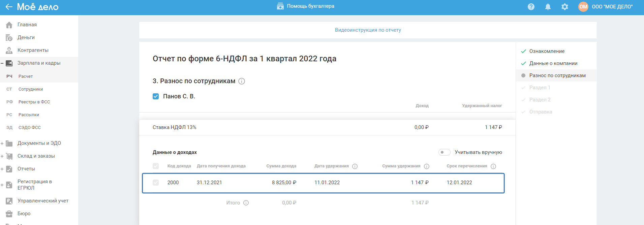Open the help question mark icon

tap(531, 7)
